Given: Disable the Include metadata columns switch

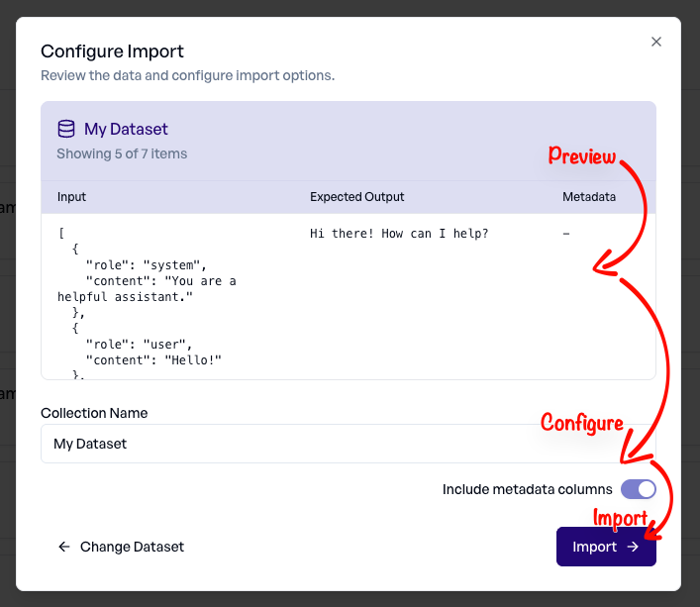Looking at the screenshot, I should [x=638, y=489].
